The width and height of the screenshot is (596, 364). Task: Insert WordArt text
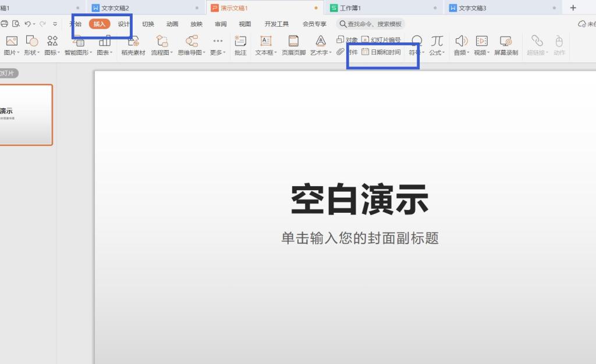[x=320, y=45]
